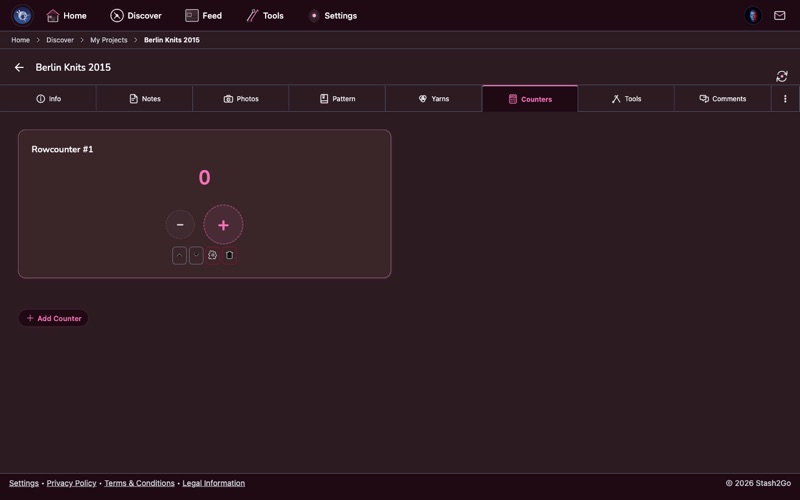This screenshot has height=500, width=800.
Task: Switch to the Yarns tab
Action: tap(433, 99)
